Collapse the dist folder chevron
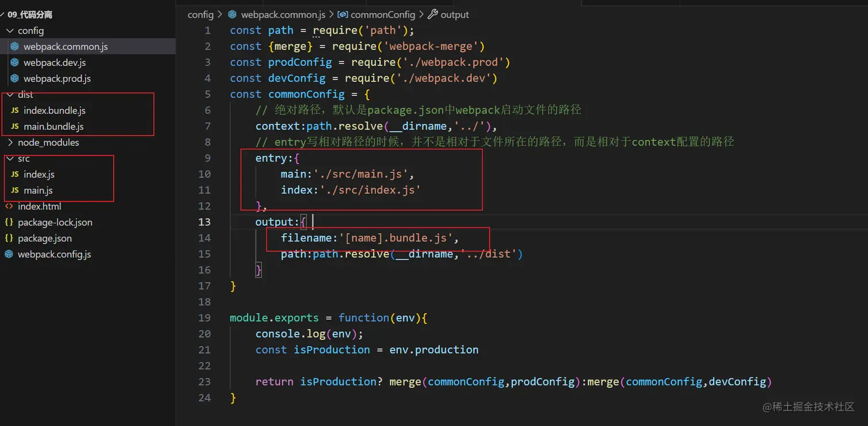 click(x=10, y=95)
